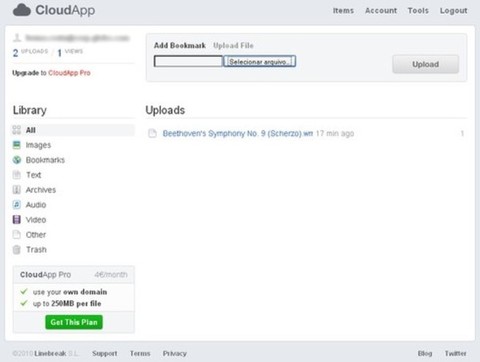Open the Archives icon in Library
The image size is (480, 362).
pyautogui.click(x=17, y=190)
